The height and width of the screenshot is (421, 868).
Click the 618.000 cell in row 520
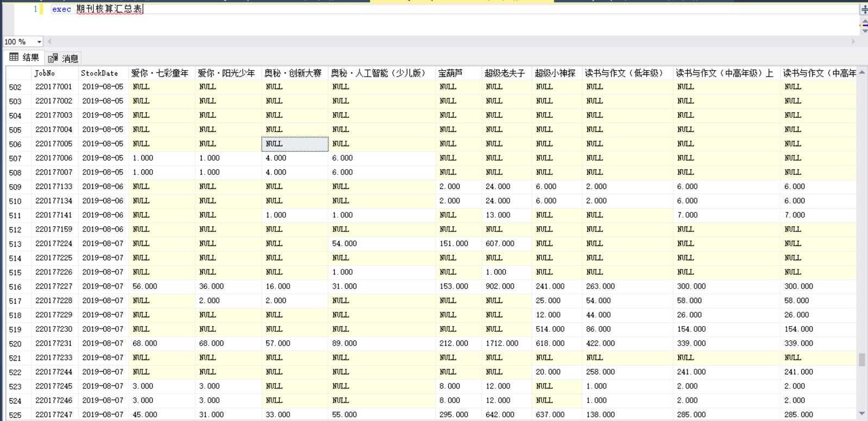pos(556,343)
